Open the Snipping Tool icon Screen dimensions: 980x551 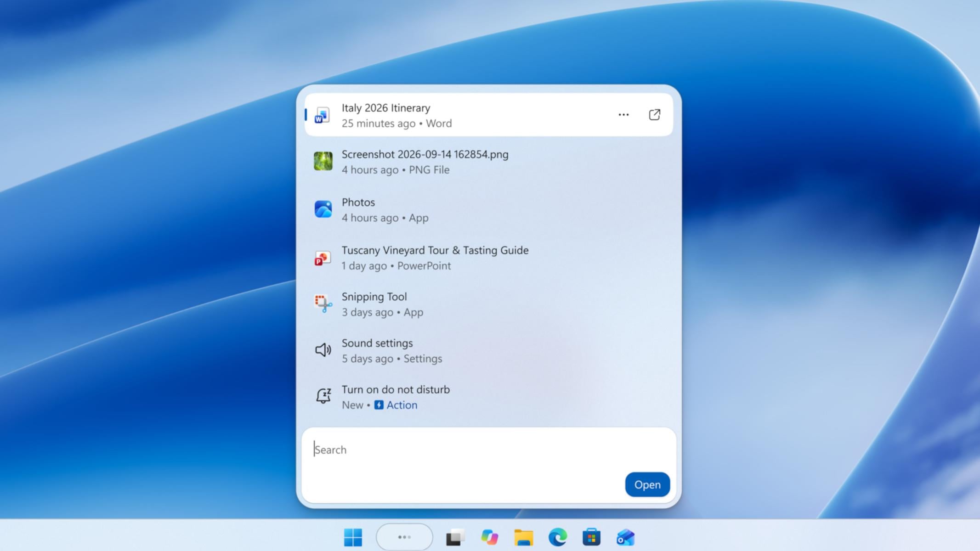coord(323,304)
